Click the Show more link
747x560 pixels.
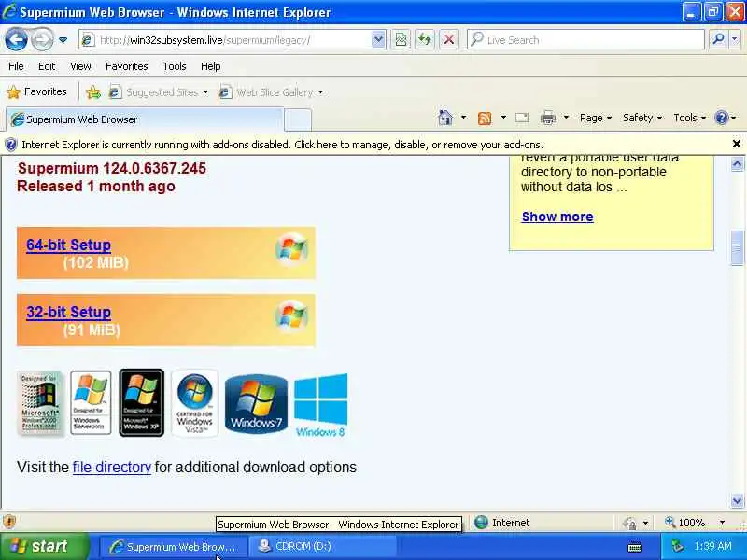click(x=557, y=217)
